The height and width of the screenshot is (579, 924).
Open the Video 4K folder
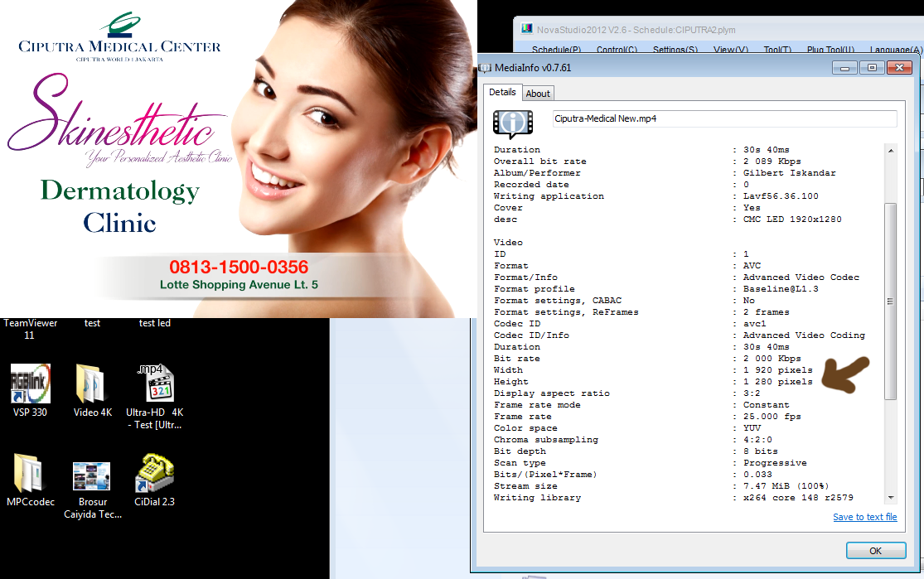[92, 384]
